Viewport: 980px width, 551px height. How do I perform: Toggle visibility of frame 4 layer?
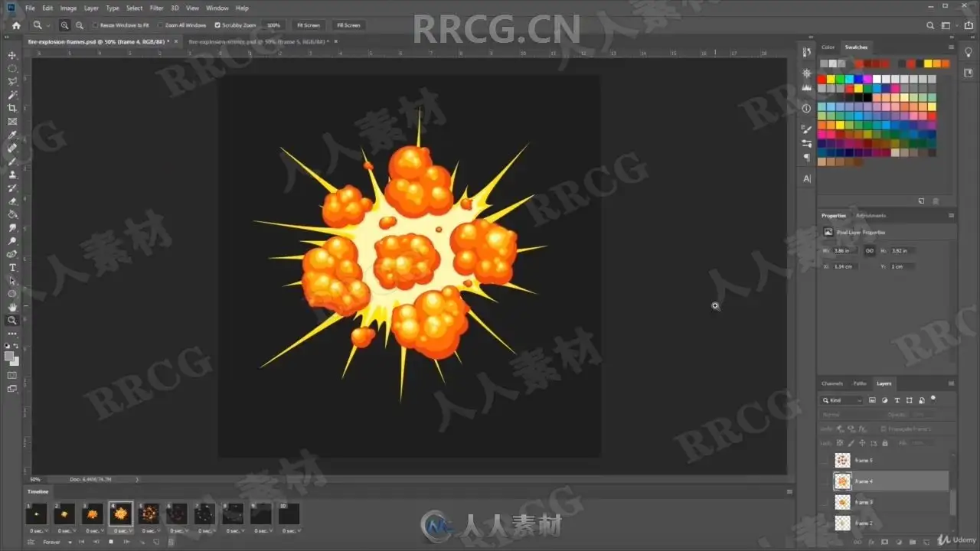(825, 481)
